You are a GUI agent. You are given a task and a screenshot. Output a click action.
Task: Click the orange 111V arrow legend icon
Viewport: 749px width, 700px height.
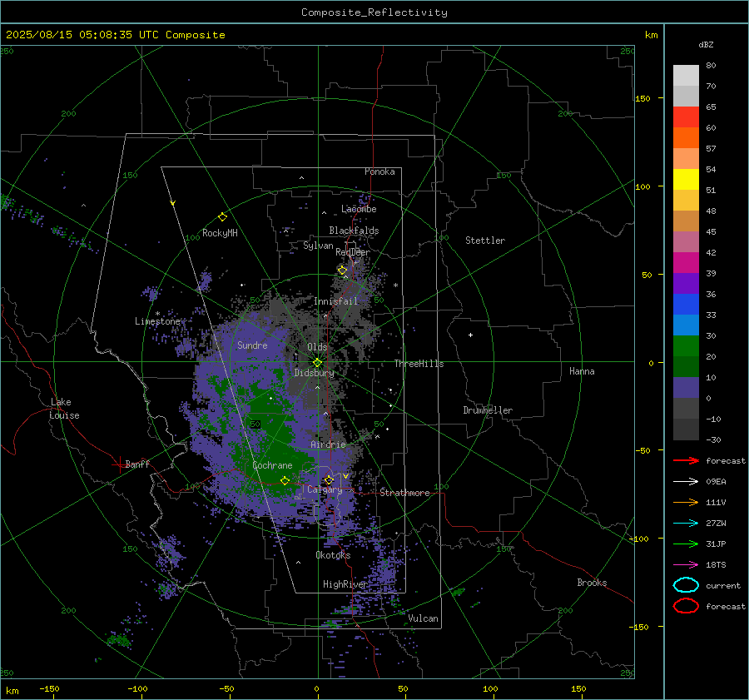point(686,502)
